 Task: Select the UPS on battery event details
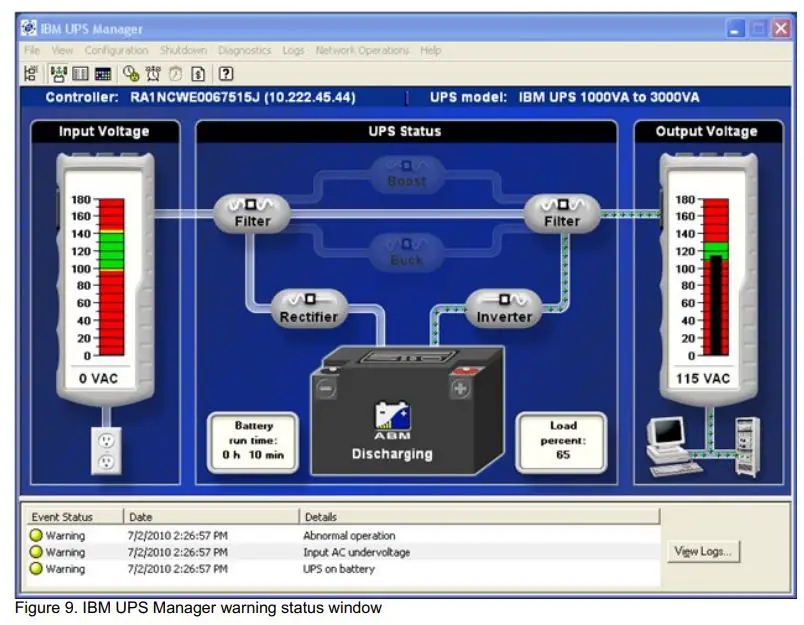(339, 569)
